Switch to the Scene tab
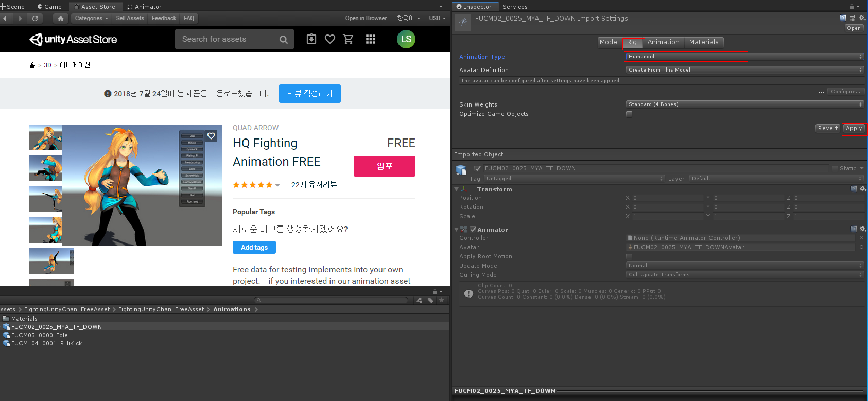Image resolution: width=868 pixels, height=401 pixels. [13, 7]
